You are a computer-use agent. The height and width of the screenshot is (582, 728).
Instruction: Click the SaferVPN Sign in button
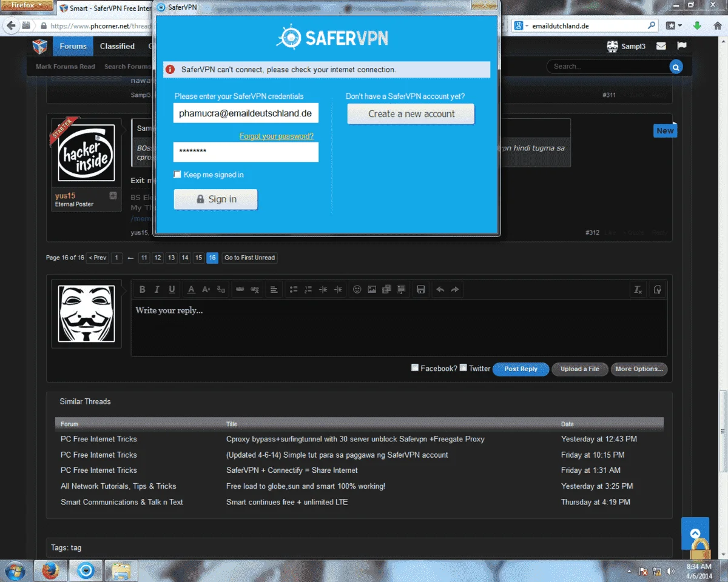[215, 199]
